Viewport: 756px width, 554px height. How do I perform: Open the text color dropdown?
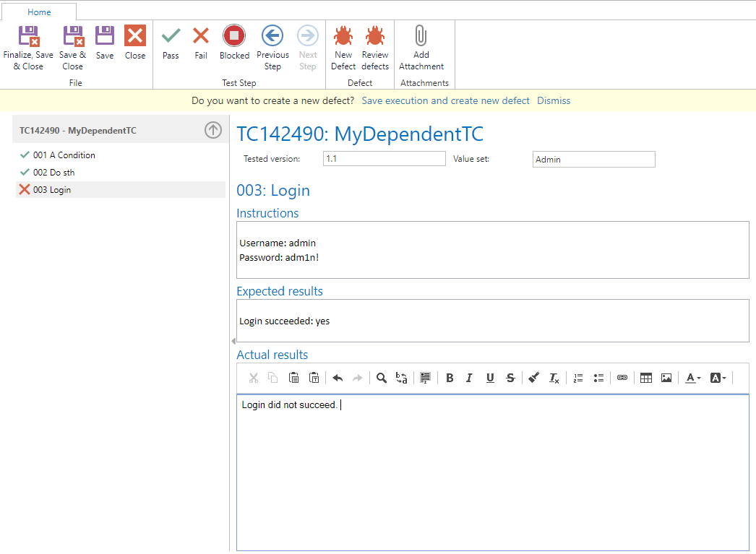point(693,378)
